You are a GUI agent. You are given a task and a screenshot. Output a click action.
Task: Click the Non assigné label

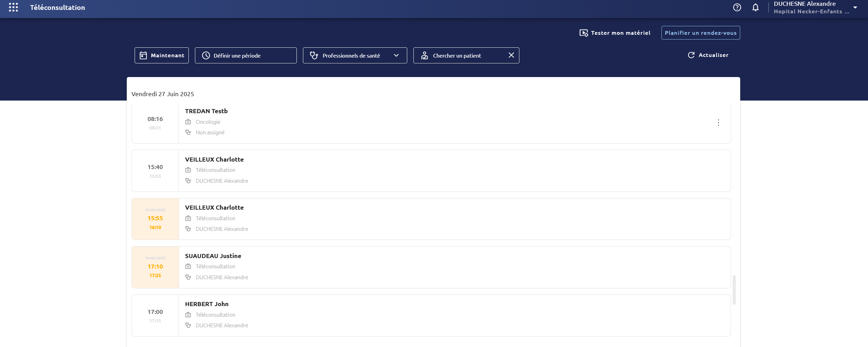(x=210, y=133)
